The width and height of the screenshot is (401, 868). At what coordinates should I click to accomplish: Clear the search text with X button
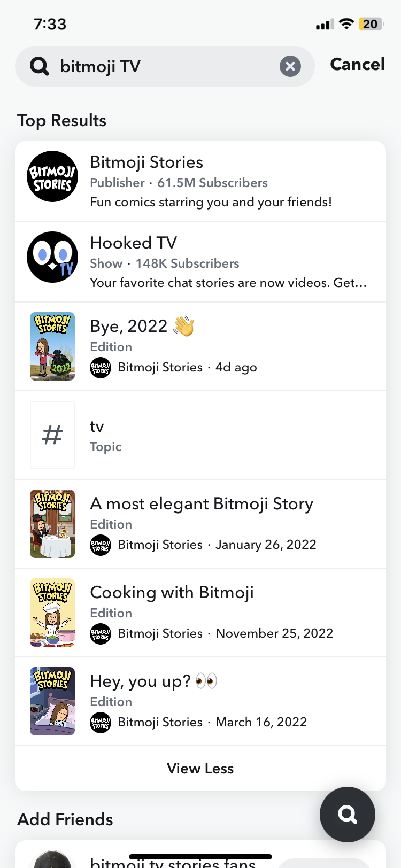pyautogui.click(x=290, y=66)
